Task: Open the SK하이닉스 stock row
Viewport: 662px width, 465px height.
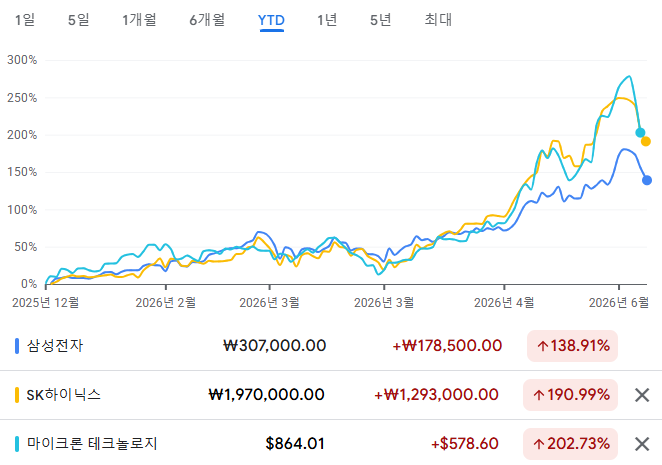Action: 331,395
